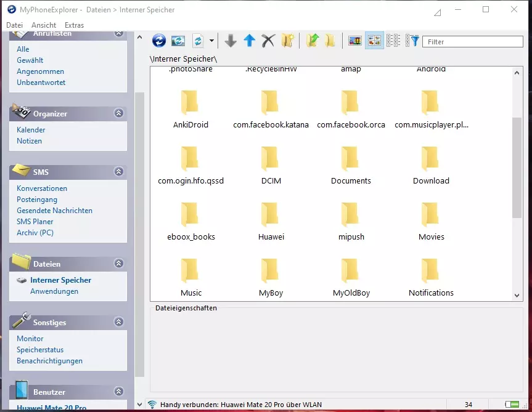Select the DCIM folder
The height and width of the screenshot is (412, 532).
pos(271,166)
